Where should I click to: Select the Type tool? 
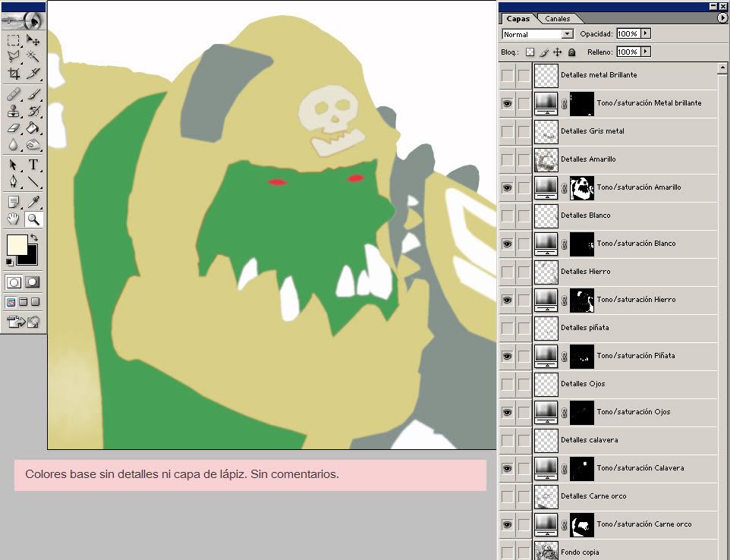click(33, 165)
